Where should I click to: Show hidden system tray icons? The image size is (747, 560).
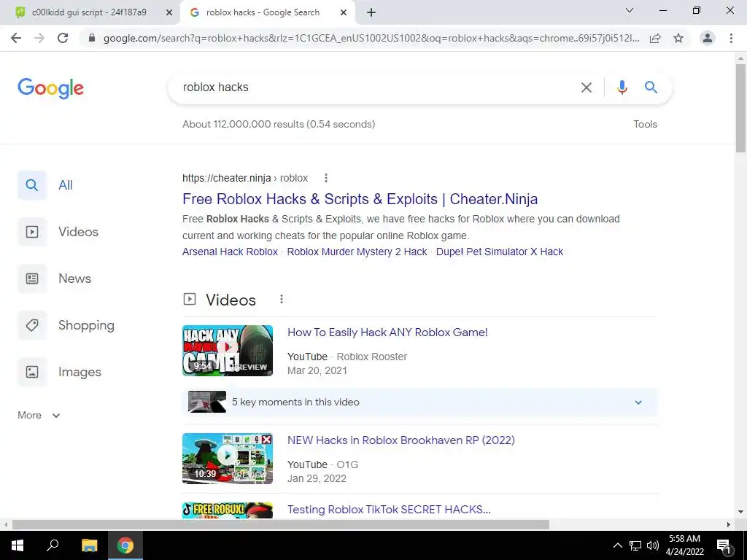[617, 545]
